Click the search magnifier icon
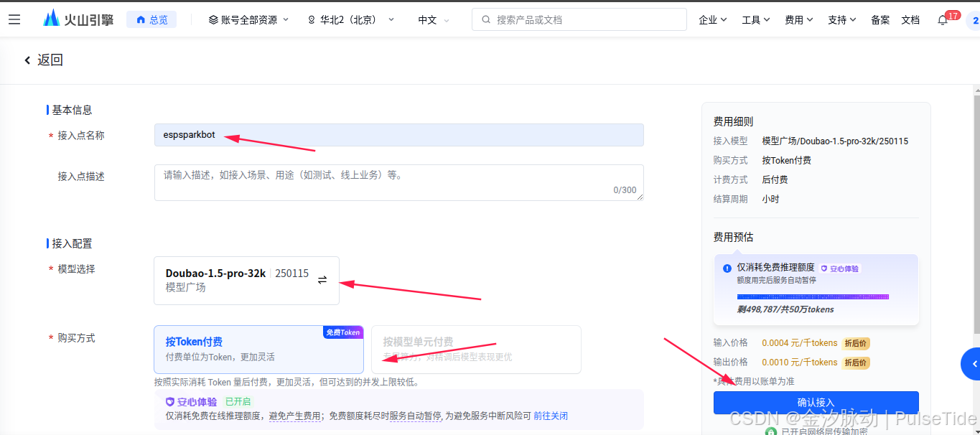This screenshot has height=435, width=980. pos(486,20)
